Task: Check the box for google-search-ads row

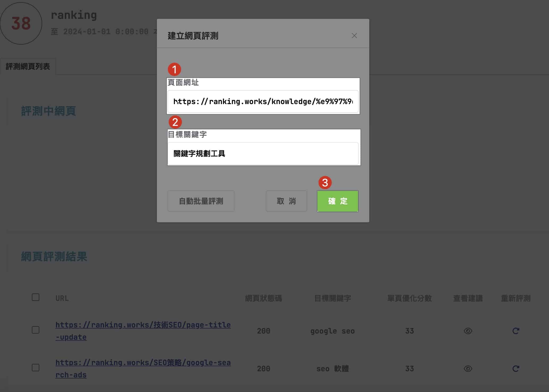Action: click(36, 368)
